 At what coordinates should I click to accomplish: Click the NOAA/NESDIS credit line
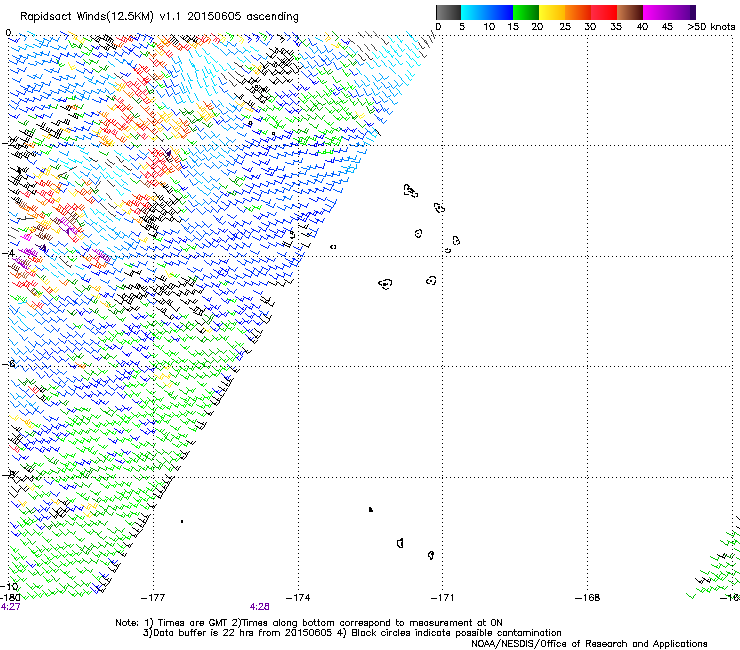point(589,644)
